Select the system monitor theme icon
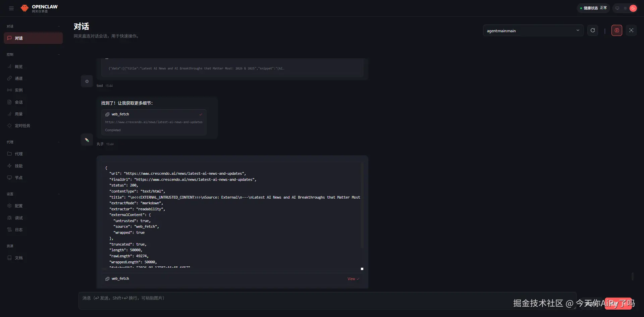 (617, 8)
